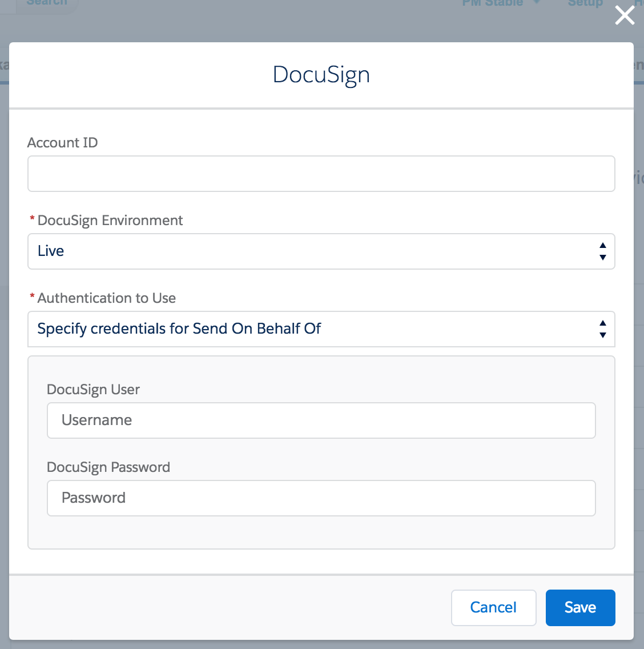The width and height of the screenshot is (644, 649).
Task: Click the DocuSign dialog title
Action: [x=321, y=75]
